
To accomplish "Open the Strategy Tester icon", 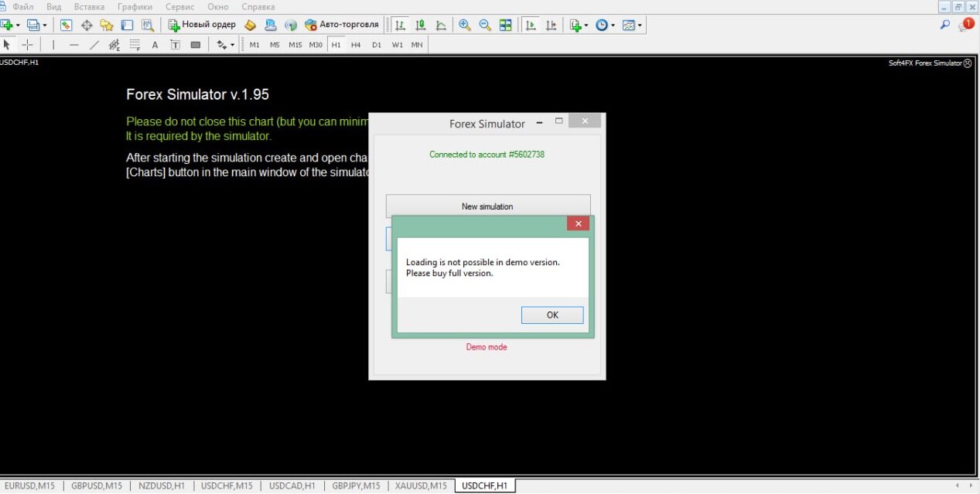I will coord(147,25).
